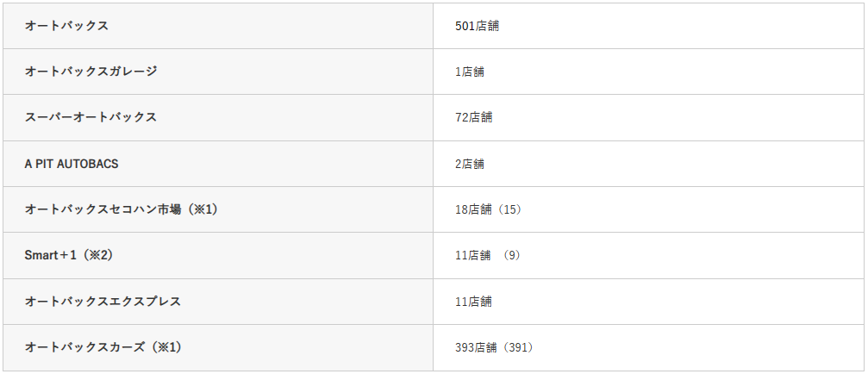Select the 2店舗 store count
The width and height of the screenshot is (868, 374).
[x=469, y=164]
